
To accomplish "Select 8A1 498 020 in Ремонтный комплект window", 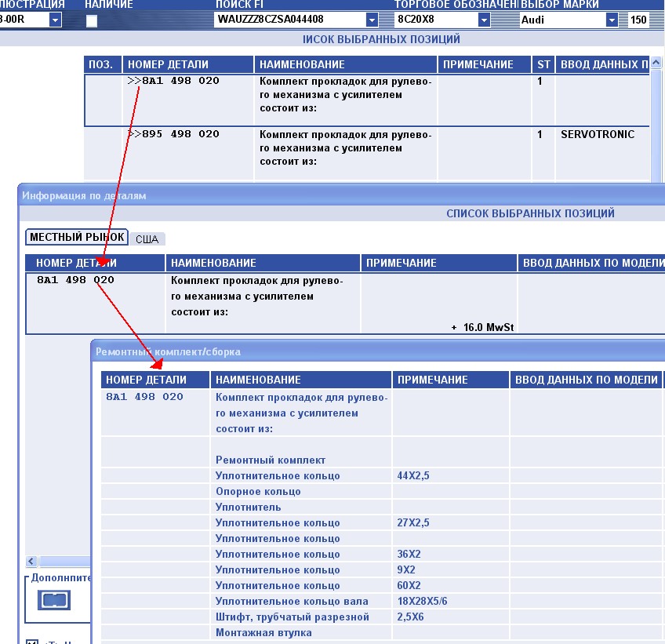I will pos(144,397).
